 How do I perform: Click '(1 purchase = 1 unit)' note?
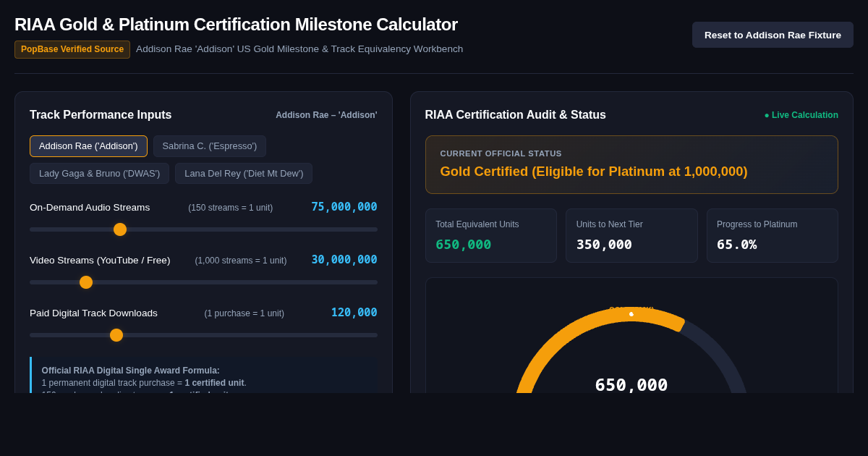(x=244, y=313)
